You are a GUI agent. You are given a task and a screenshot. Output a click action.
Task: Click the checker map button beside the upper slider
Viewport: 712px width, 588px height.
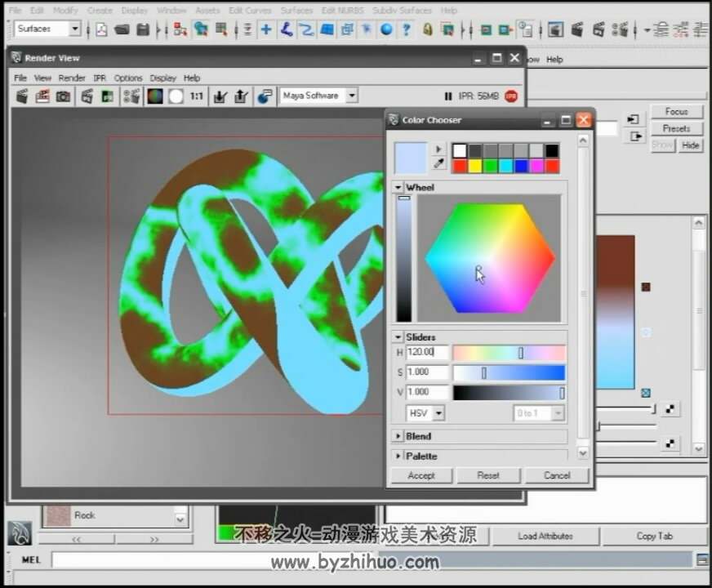click(x=670, y=409)
